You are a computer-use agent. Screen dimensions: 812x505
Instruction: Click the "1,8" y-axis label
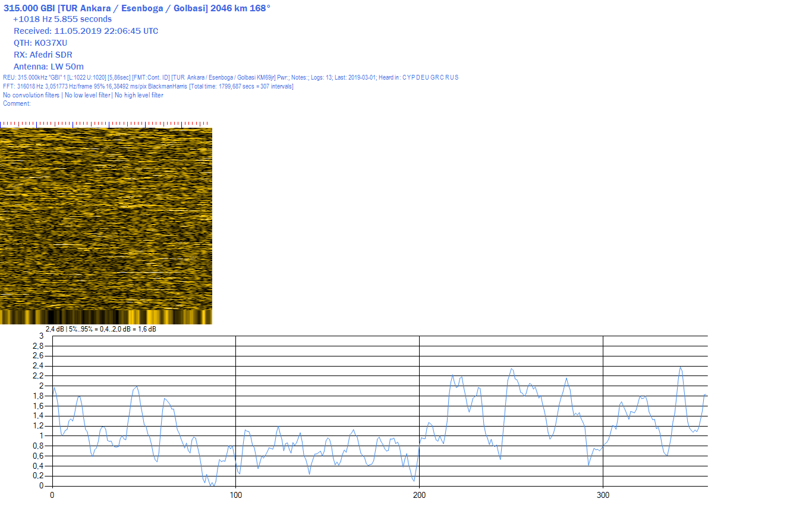38,396
